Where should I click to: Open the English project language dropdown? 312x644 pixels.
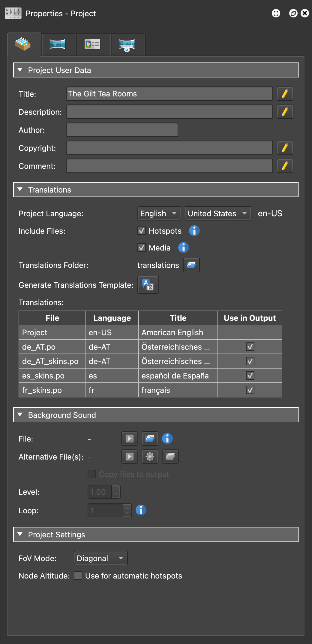[x=159, y=213]
